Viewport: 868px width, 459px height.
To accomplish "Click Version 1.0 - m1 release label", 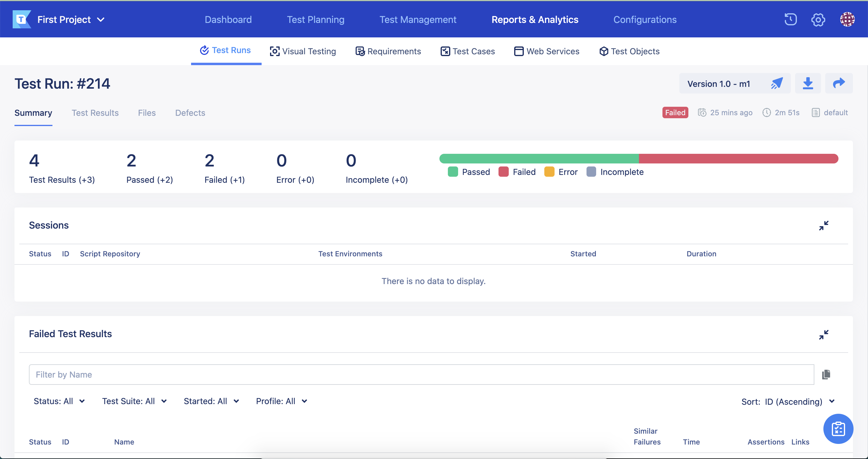I will pyautogui.click(x=719, y=84).
